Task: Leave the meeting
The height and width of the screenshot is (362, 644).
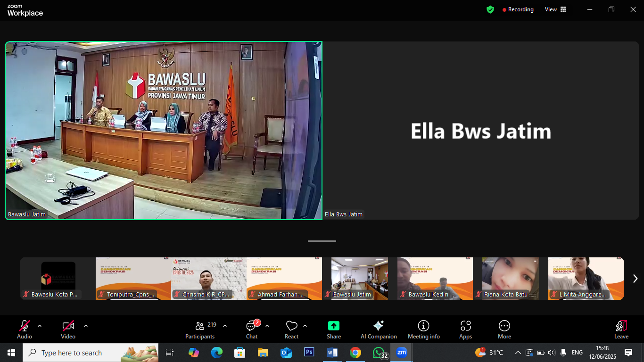Action: point(621,329)
